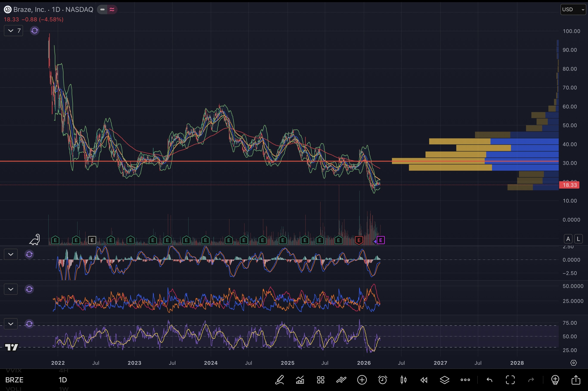Open object tree layers icon
Image resolution: width=588 pixels, height=391 pixels.
click(x=444, y=380)
